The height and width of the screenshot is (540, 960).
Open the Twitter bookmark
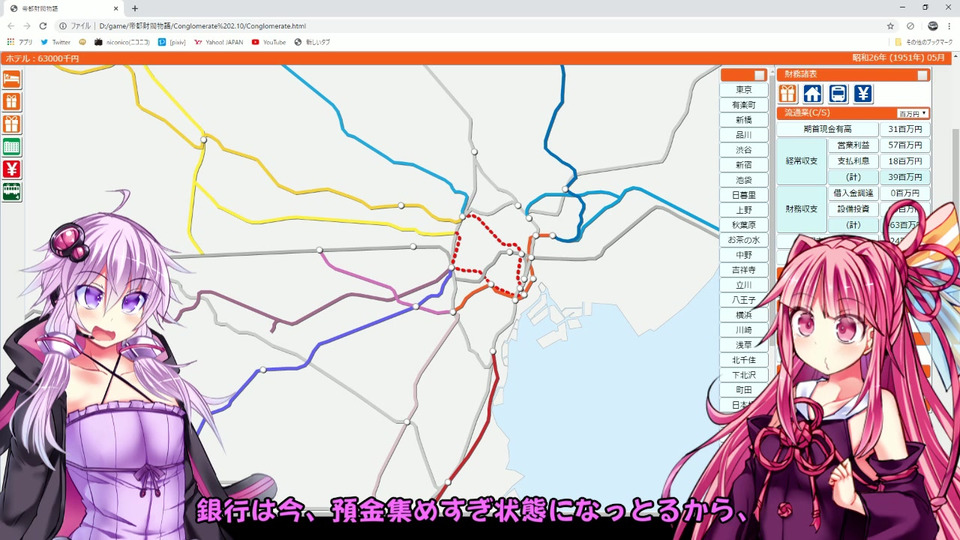click(x=55, y=42)
